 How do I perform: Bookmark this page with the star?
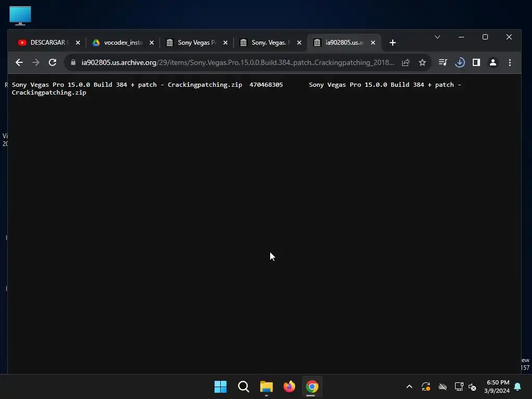422,62
